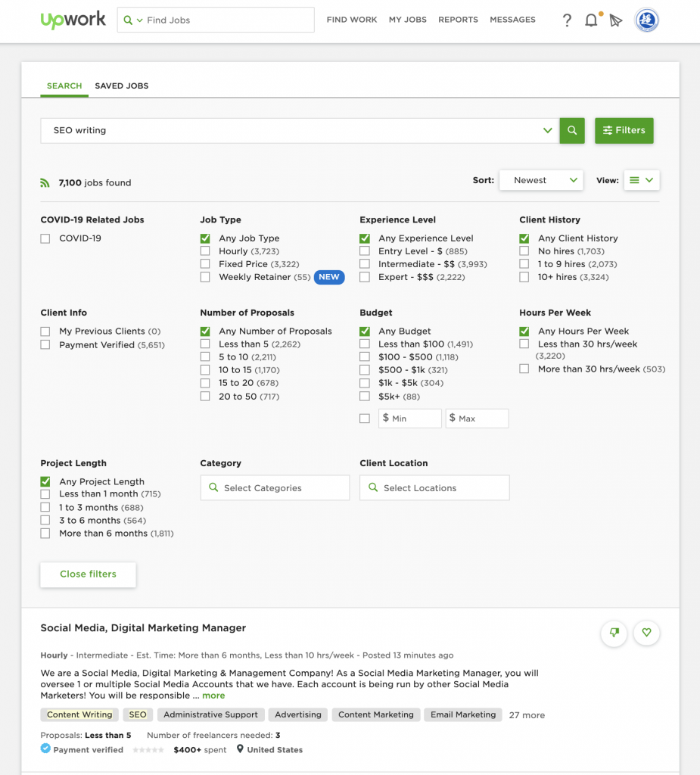
Task: Open the notifications bell
Action: click(591, 20)
